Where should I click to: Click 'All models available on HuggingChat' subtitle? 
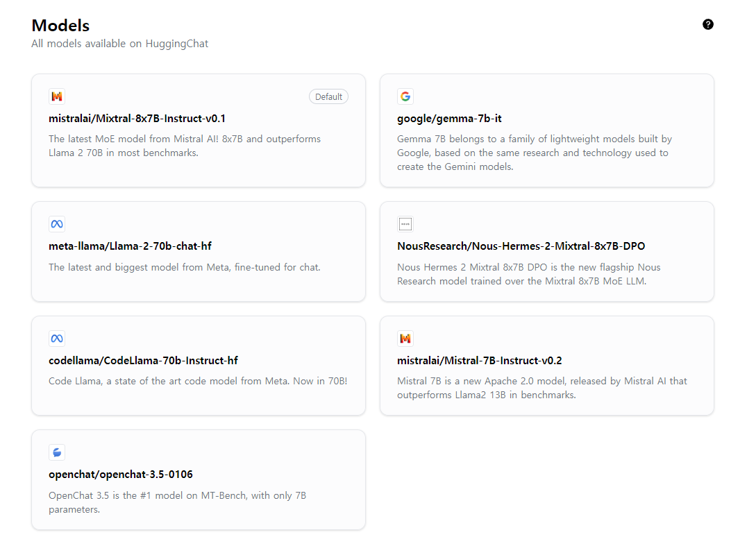tap(120, 44)
